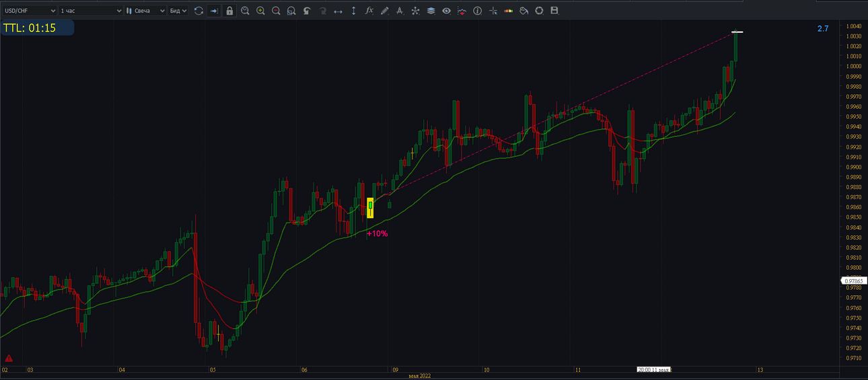
Task: Toggle auto-shift chart to right
Action: pos(214,11)
